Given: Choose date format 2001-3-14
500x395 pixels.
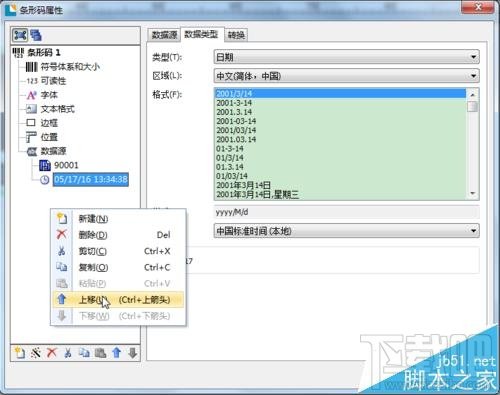Looking at the screenshot, I should coord(340,103).
